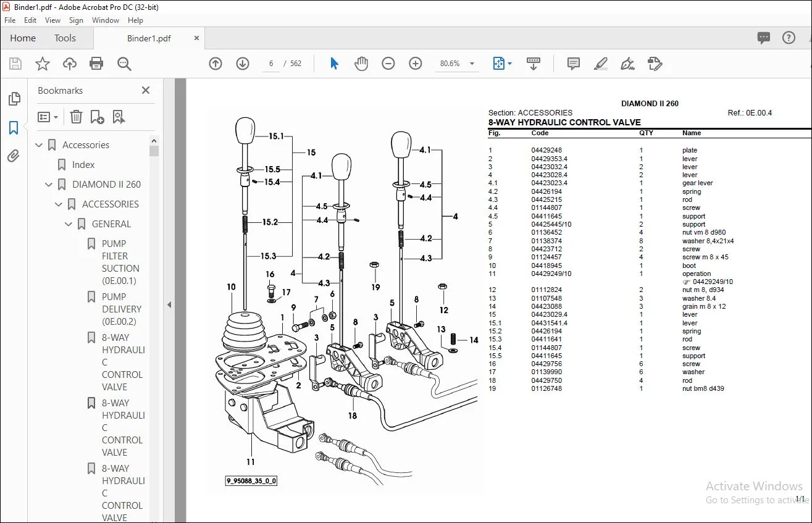
Task: Add a new bookmark
Action: pos(97,117)
